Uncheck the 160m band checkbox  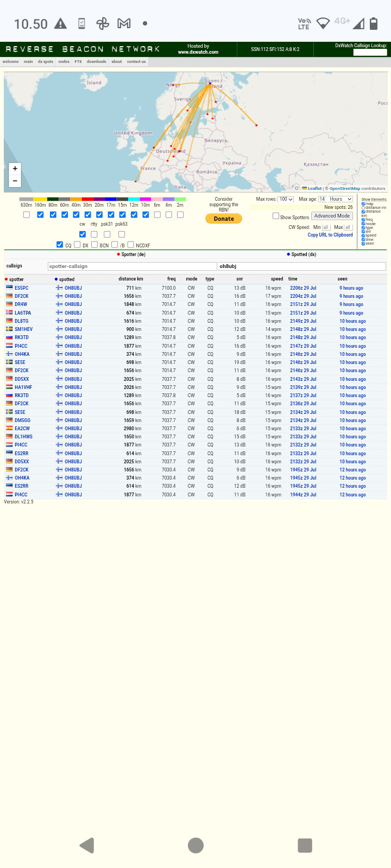coord(40,215)
